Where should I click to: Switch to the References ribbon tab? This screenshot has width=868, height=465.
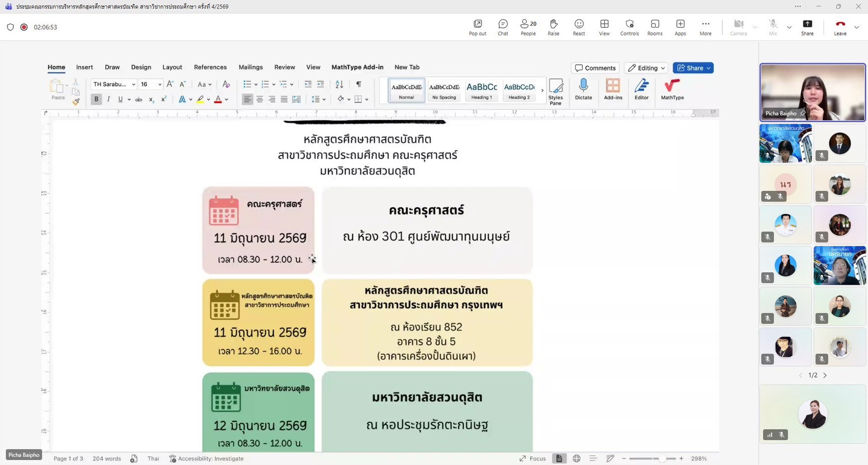click(x=210, y=67)
